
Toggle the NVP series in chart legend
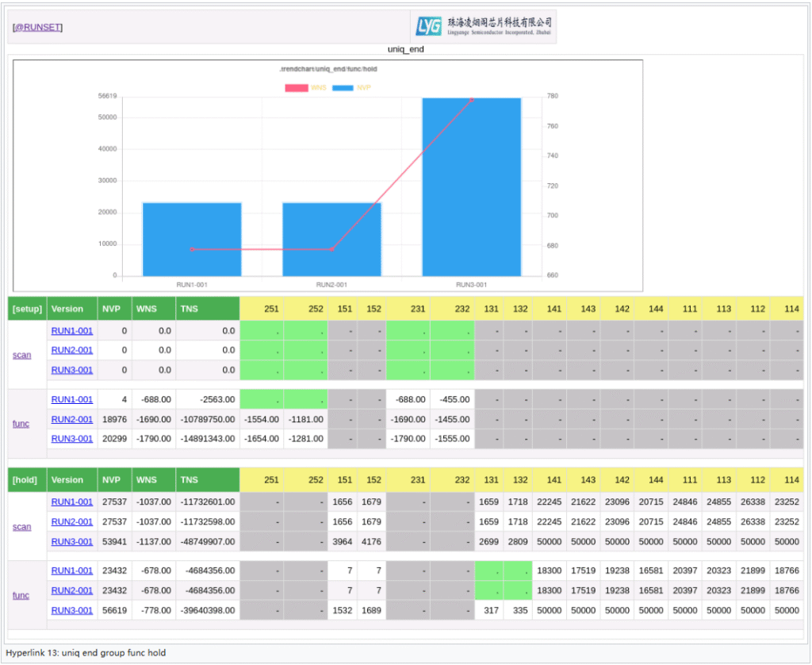click(352, 87)
